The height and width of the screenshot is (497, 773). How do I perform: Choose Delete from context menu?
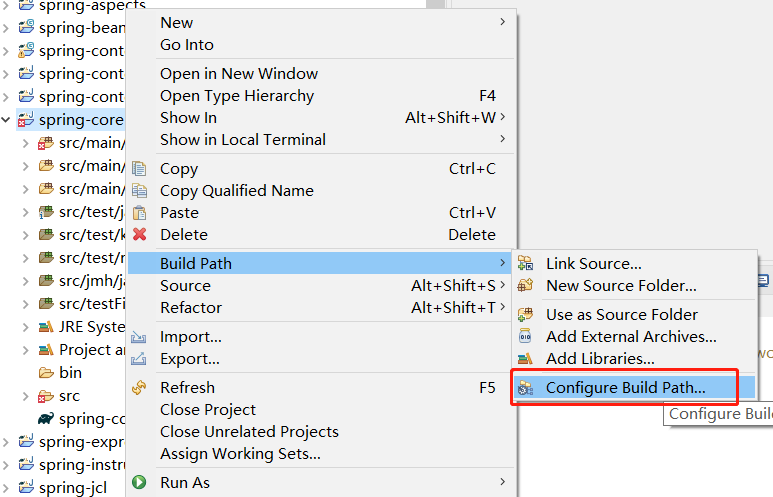coord(321,235)
